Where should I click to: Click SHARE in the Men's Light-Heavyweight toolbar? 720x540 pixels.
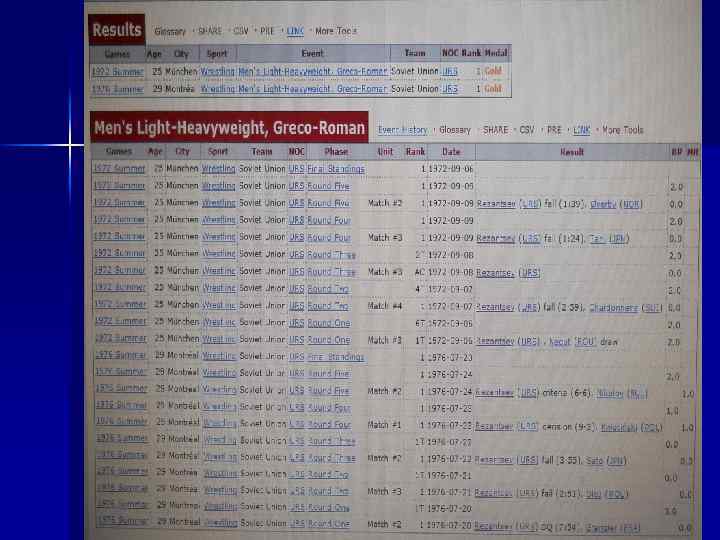[495, 130]
